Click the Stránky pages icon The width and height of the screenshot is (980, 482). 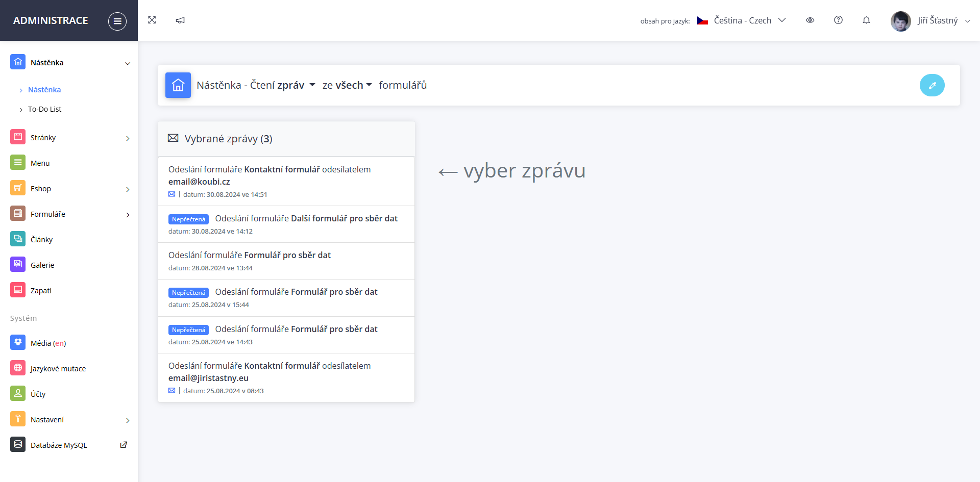coord(18,137)
